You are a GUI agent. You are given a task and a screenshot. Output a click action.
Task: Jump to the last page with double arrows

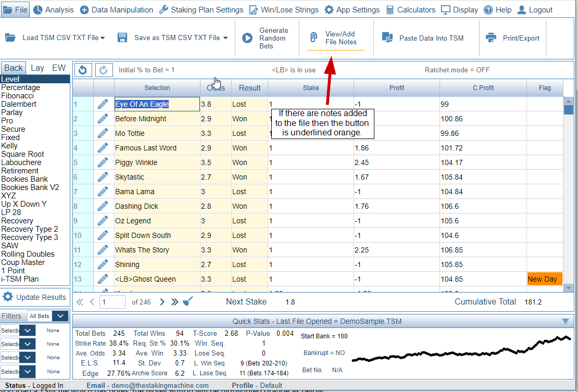[x=174, y=302]
